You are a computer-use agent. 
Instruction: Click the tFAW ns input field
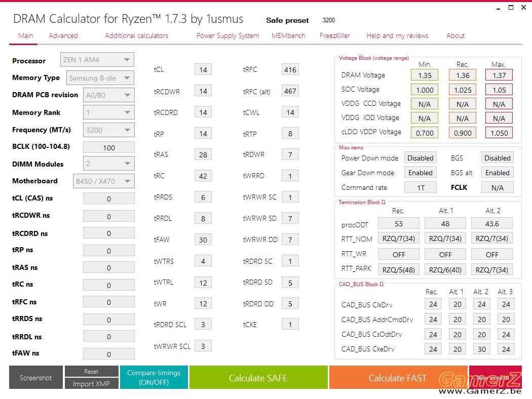tap(108, 354)
